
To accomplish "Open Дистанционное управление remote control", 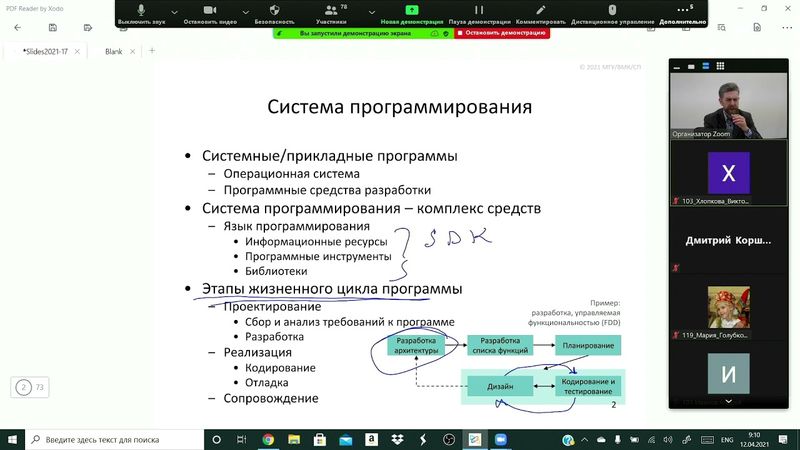I will click(x=612, y=14).
